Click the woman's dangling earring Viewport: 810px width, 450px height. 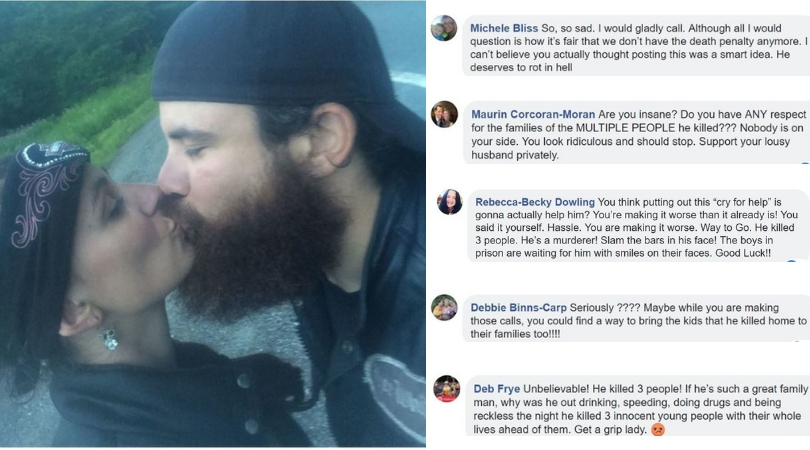tap(110, 338)
